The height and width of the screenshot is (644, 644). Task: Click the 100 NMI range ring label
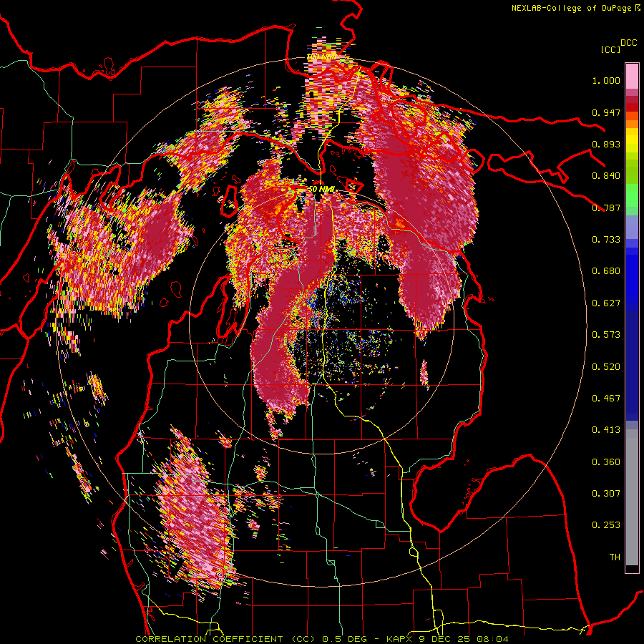322,57
